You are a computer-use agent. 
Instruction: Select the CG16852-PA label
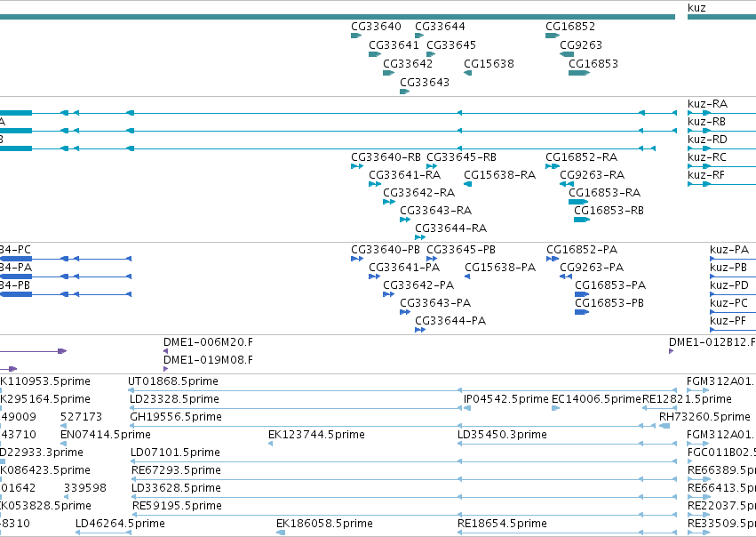[582, 250]
